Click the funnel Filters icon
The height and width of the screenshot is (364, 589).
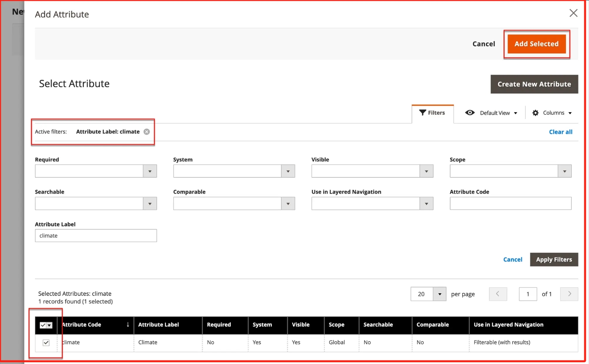[x=423, y=113]
